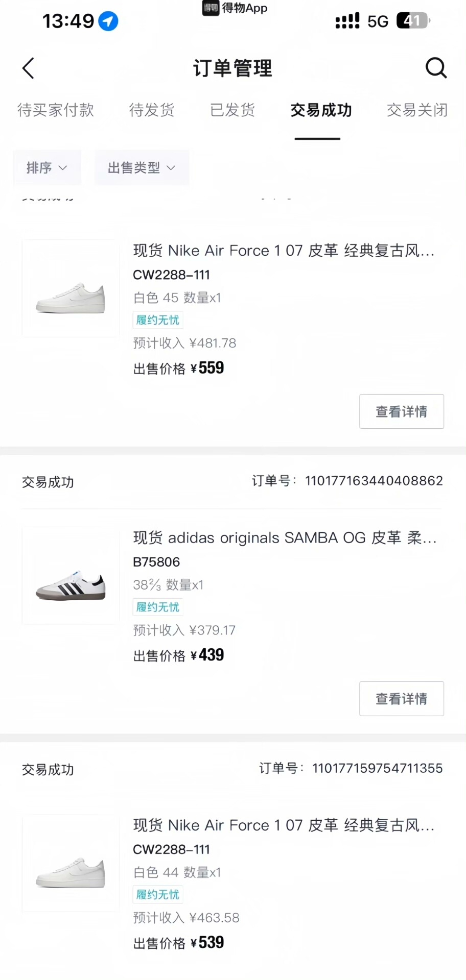Tap the location arrow status icon
466x980 pixels.
coord(108,21)
